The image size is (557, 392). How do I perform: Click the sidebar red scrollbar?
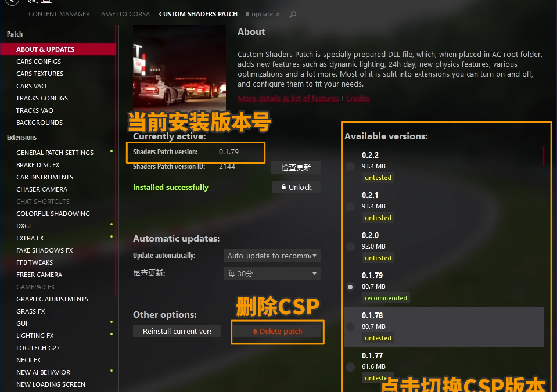[x=116, y=161]
